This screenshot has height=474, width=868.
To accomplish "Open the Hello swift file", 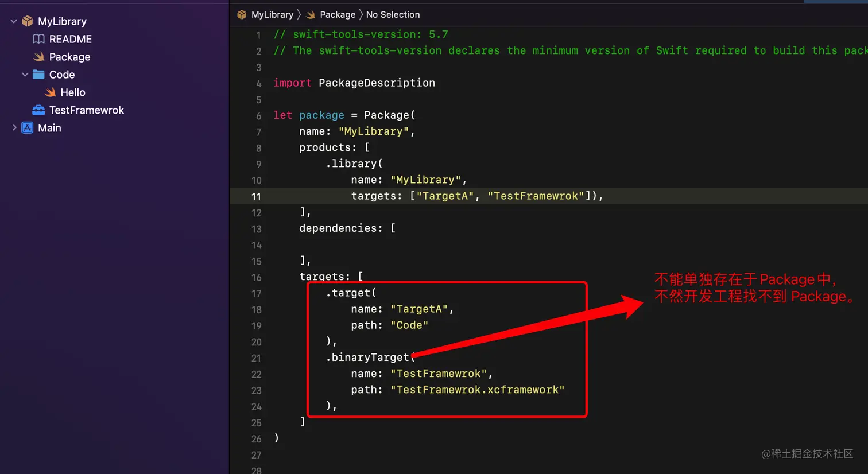I will 73,92.
